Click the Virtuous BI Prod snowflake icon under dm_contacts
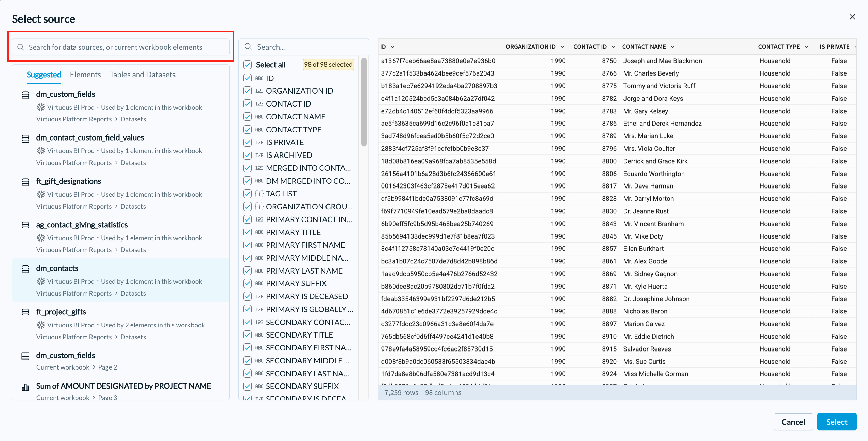 tap(41, 281)
